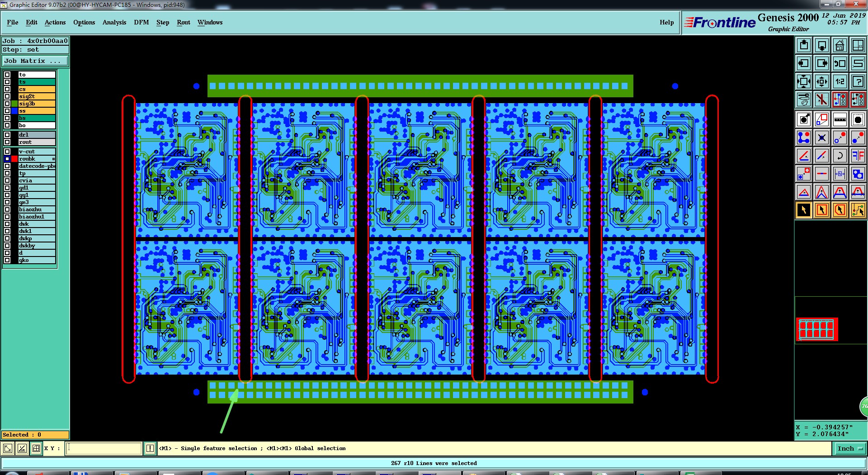The width and height of the screenshot is (868, 475).
Task: Open the File menu
Action: tap(13, 22)
